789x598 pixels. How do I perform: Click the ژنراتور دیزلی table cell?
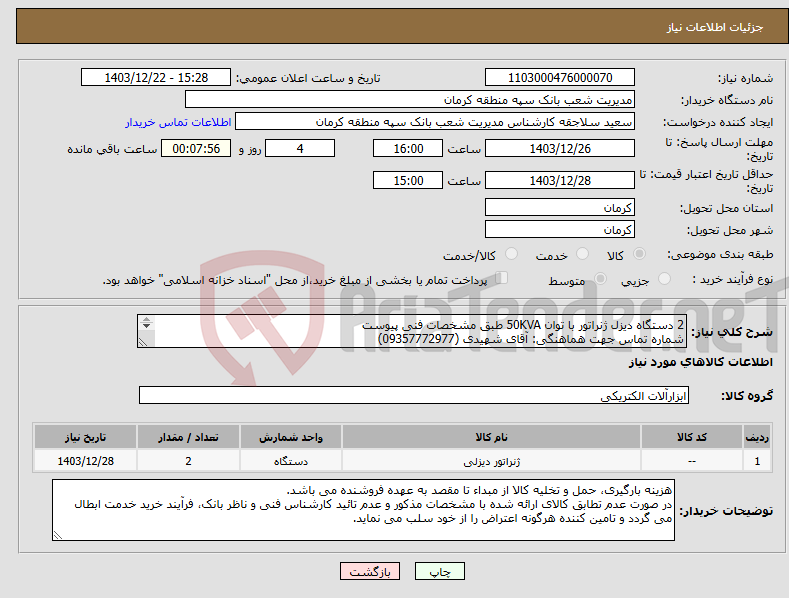coord(491,461)
